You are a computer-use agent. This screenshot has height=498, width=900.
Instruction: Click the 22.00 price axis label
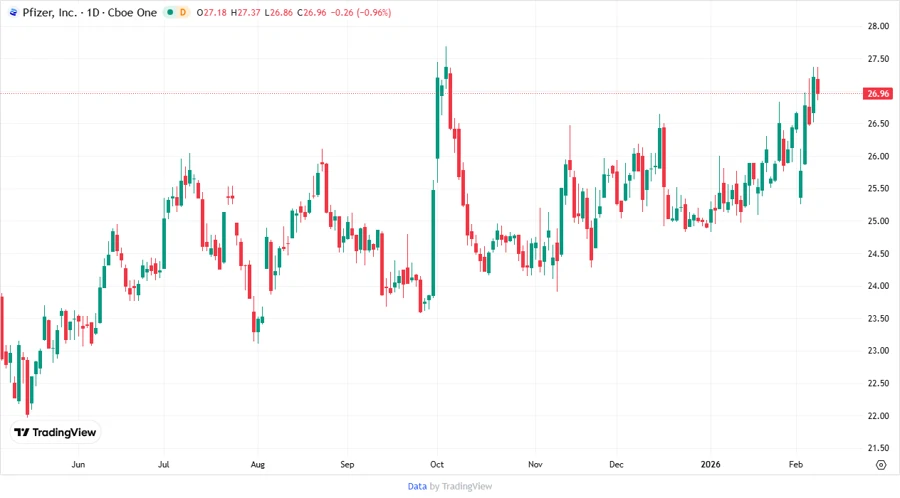coord(878,416)
